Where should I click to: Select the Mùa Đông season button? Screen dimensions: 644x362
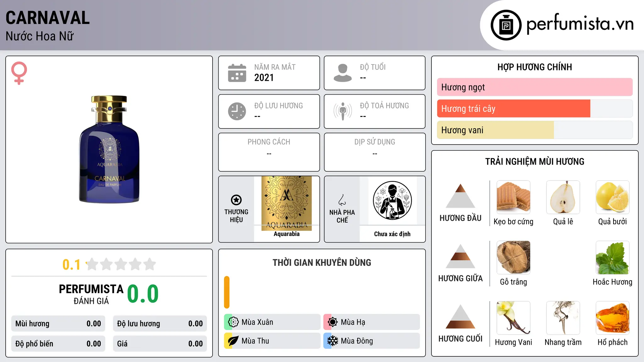click(x=371, y=341)
